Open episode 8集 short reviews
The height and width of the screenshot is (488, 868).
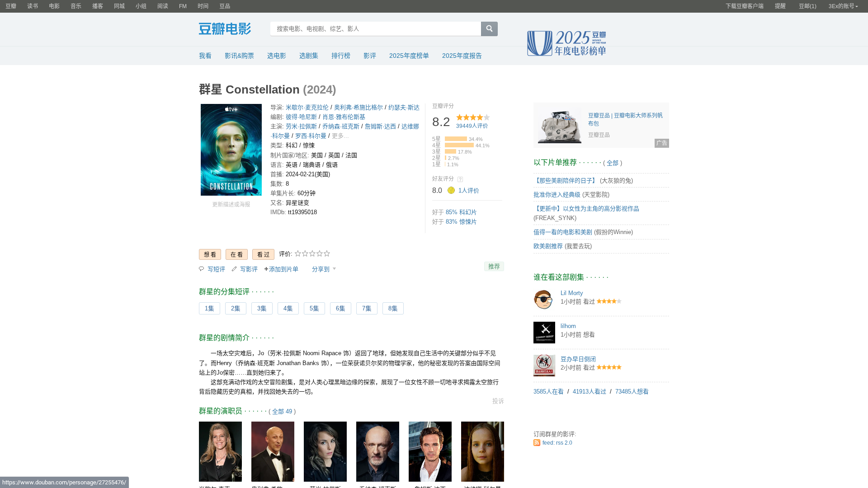point(393,309)
